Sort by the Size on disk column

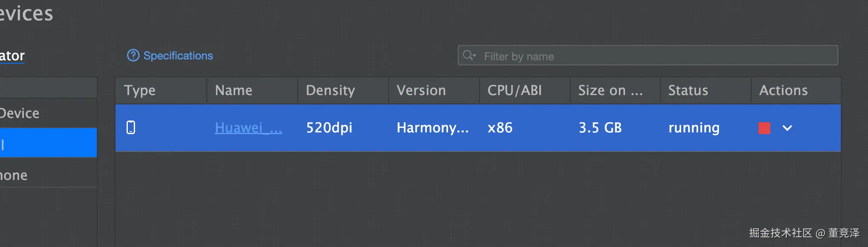pyautogui.click(x=610, y=90)
